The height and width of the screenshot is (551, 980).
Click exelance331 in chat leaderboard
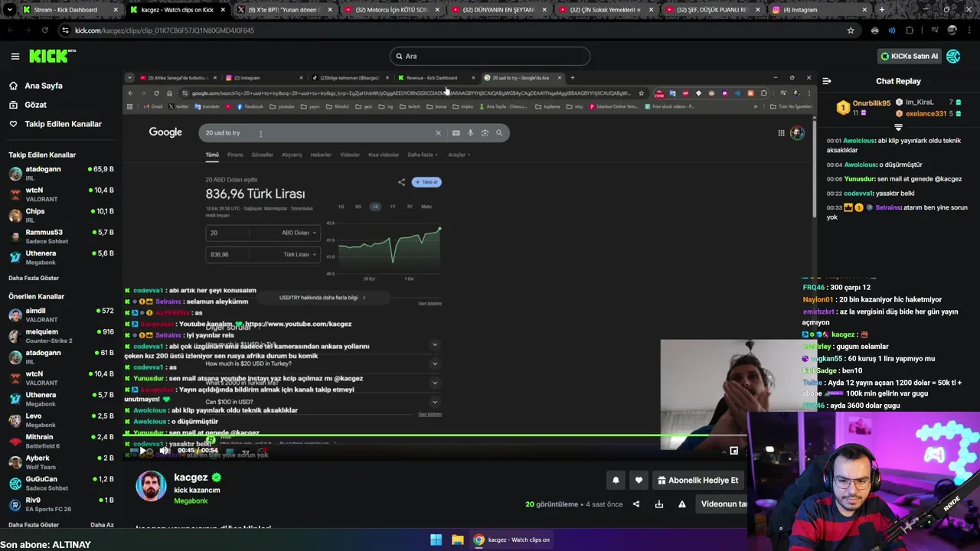tap(926, 114)
